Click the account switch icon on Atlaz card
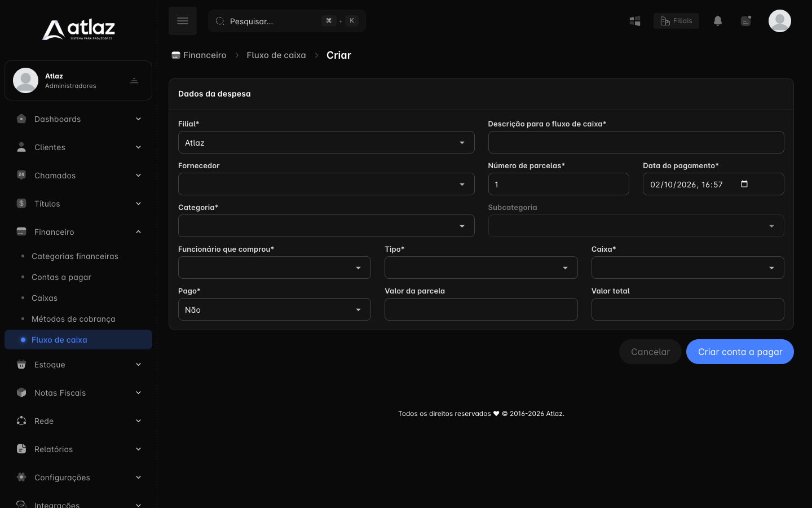Image resolution: width=812 pixels, height=508 pixels. click(x=134, y=81)
